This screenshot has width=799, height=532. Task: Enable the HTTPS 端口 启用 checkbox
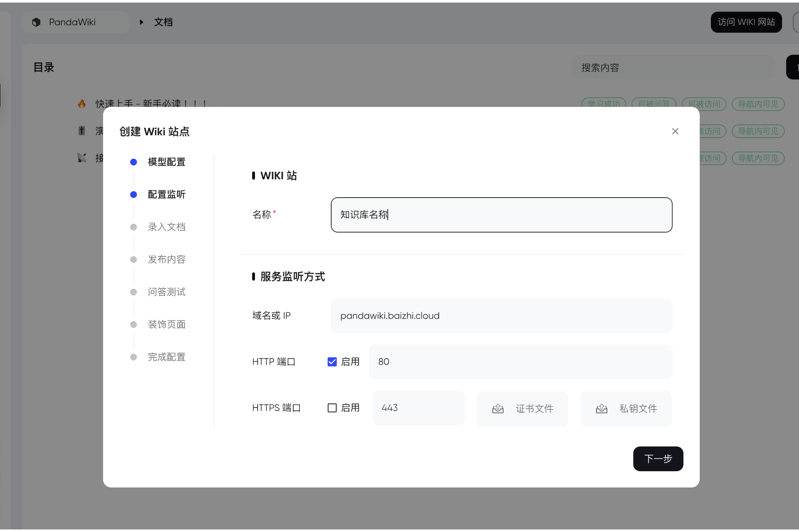(332, 408)
